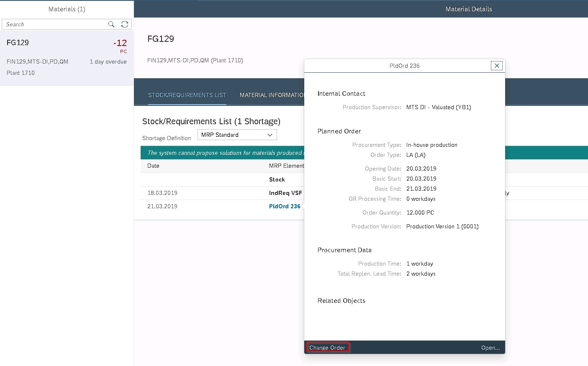This screenshot has width=588, height=366.
Task: Click the '1 day overdue' text
Action: click(x=108, y=61)
